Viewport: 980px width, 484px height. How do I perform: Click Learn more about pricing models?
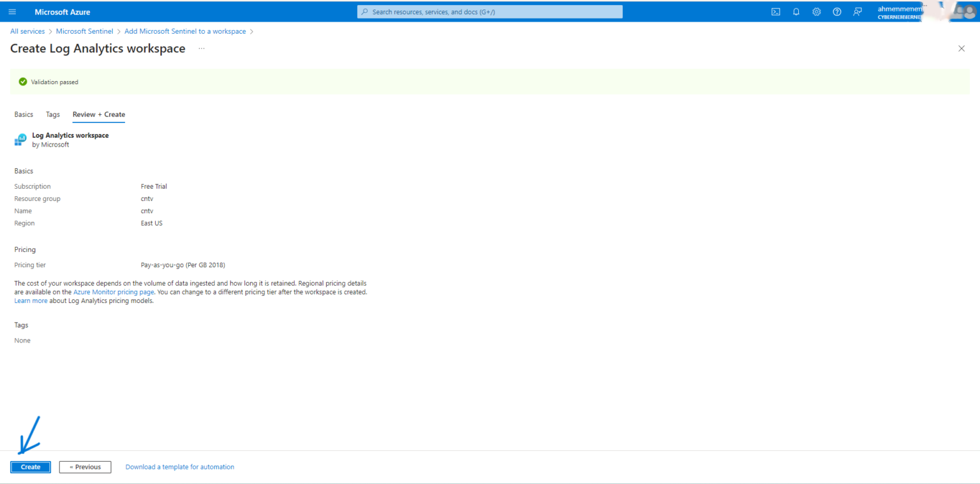pos(31,300)
